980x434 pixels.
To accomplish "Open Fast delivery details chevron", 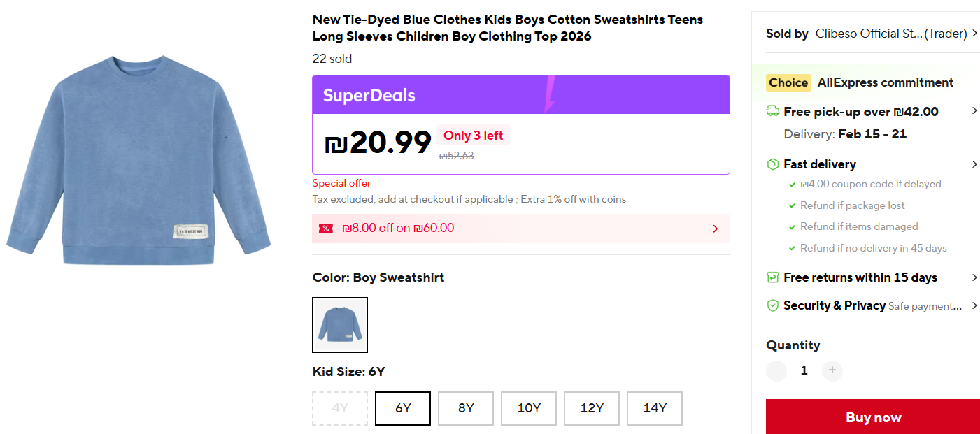I will tap(974, 164).
